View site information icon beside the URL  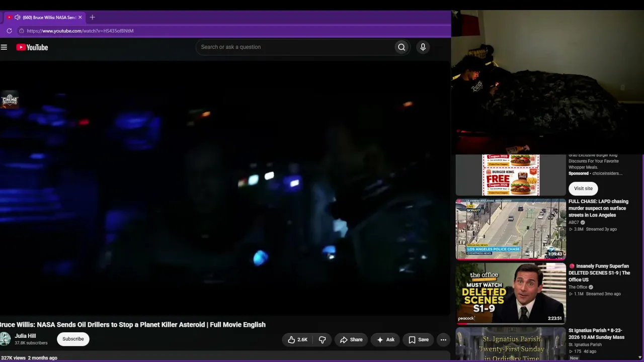click(21, 31)
